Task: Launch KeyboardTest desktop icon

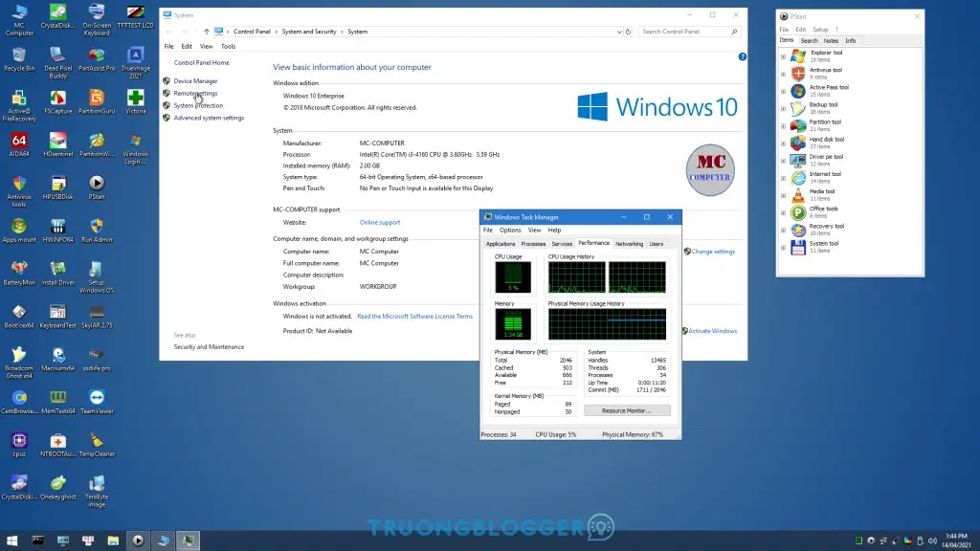Action: coord(58,316)
